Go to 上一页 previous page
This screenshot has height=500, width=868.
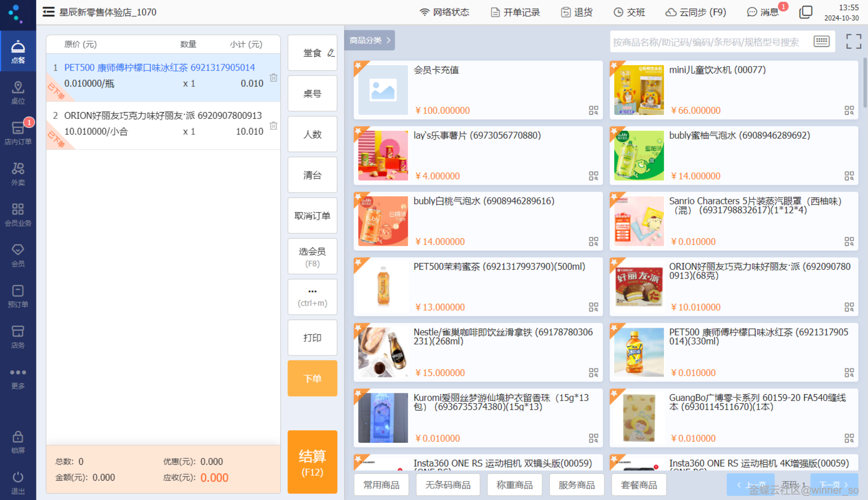[750, 485]
